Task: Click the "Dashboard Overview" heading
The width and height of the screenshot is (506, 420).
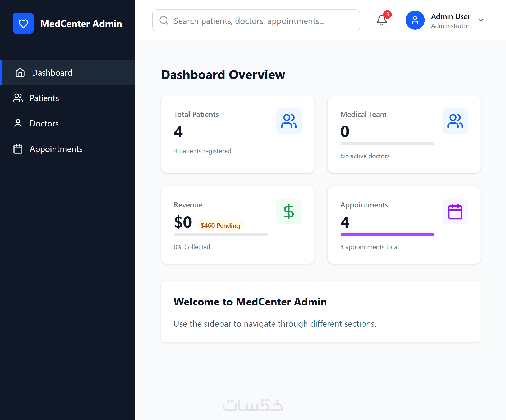Action: click(x=223, y=75)
